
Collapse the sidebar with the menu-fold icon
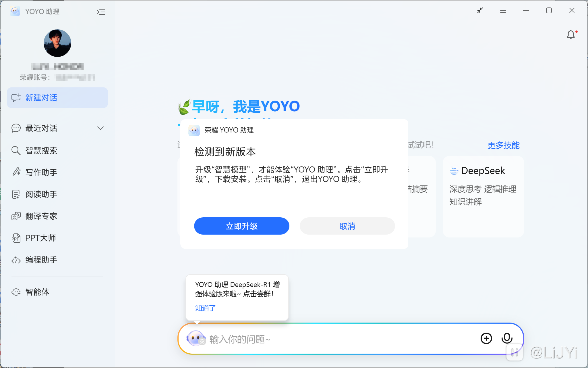tap(101, 12)
